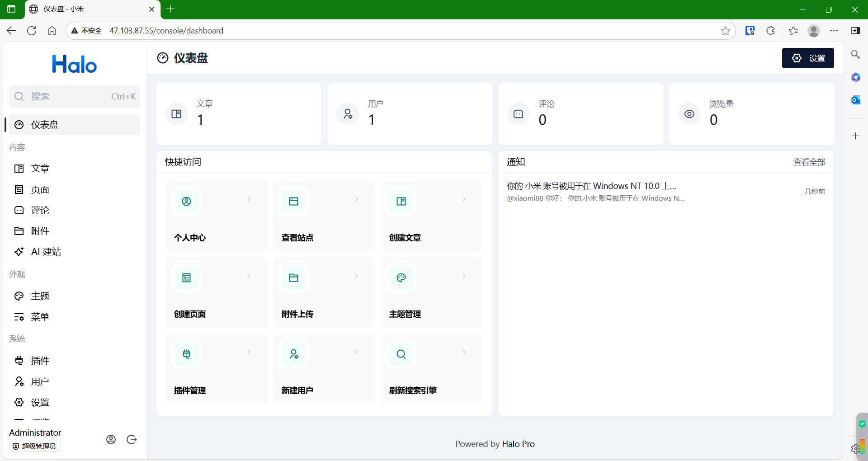
Task: Open the tab actions menu icon
Action: click(11, 9)
